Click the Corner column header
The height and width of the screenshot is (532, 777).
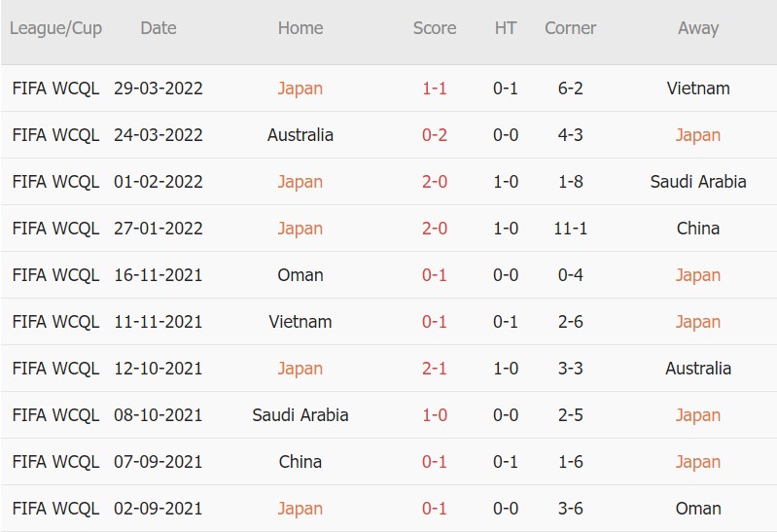pyautogui.click(x=570, y=28)
